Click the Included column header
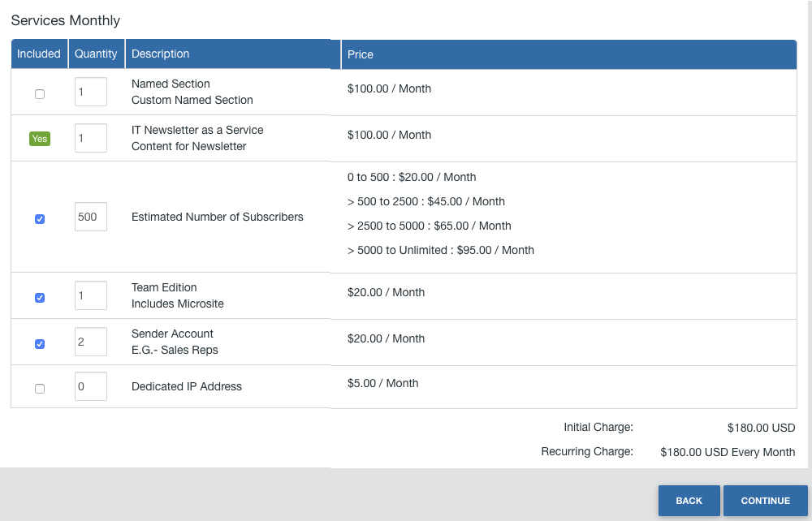 coord(39,54)
